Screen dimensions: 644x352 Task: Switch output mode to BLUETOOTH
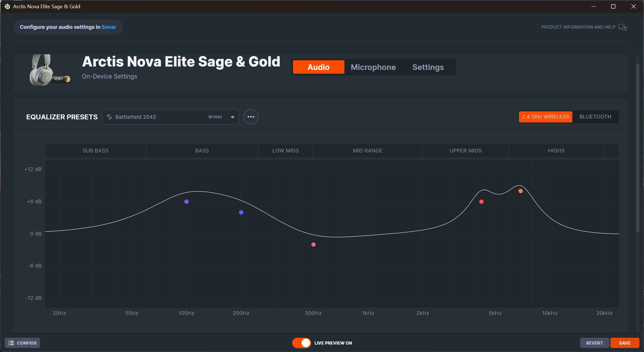tap(595, 117)
